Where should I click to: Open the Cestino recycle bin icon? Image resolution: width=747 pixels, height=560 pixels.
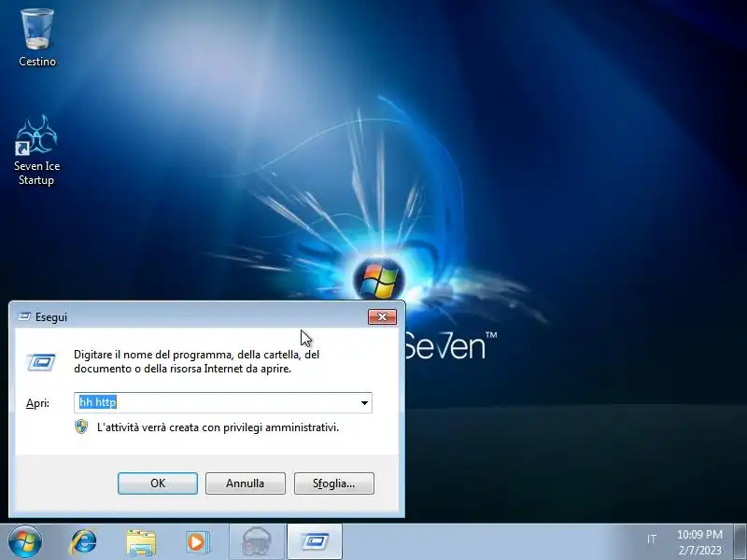[37, 38]
